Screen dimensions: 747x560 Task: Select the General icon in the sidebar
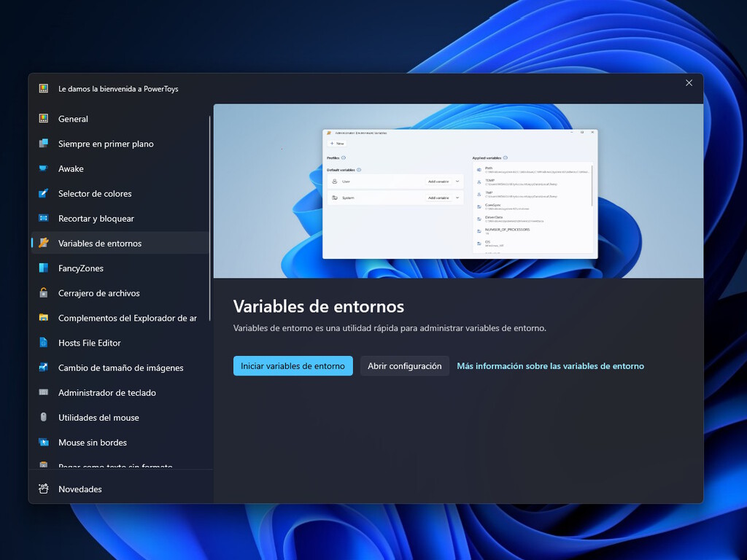point(43,119)
